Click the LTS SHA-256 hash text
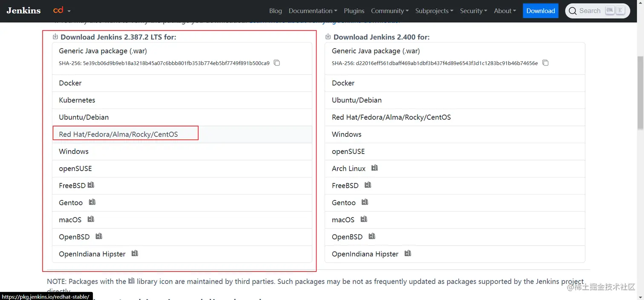The height and width of the screenshot is (300, 644). (176, 63)
